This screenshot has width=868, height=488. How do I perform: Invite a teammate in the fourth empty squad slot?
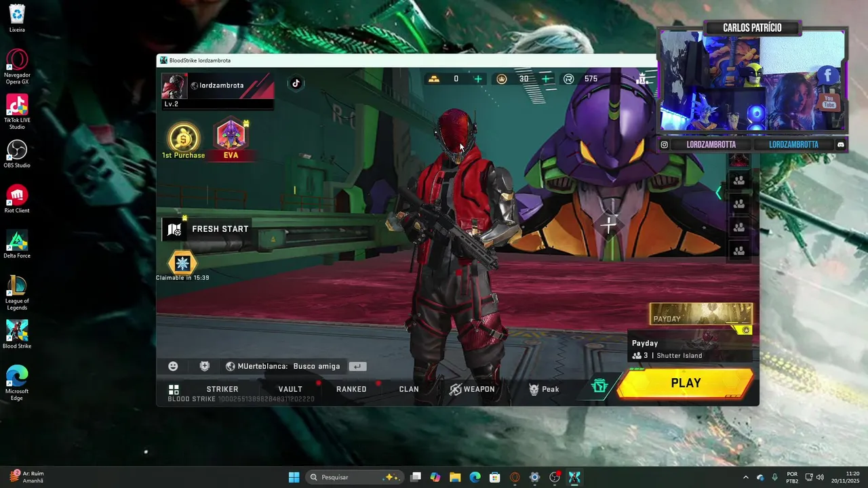pyautogui.click(x=739, y=251)
